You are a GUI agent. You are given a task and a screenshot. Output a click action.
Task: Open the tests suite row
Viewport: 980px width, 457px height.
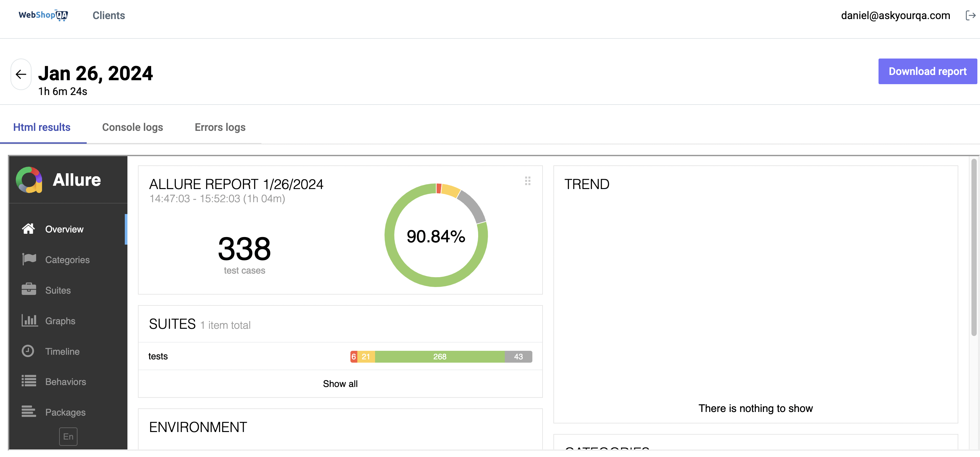[x=340, y=356]
